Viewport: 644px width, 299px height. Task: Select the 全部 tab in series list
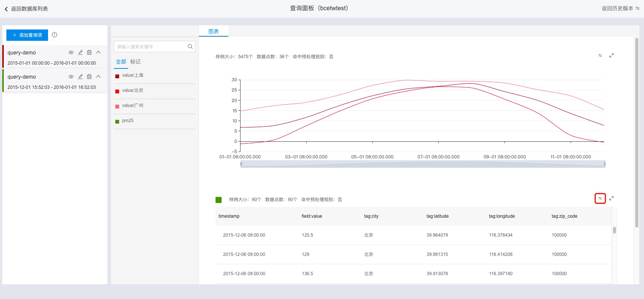[121, 62]
